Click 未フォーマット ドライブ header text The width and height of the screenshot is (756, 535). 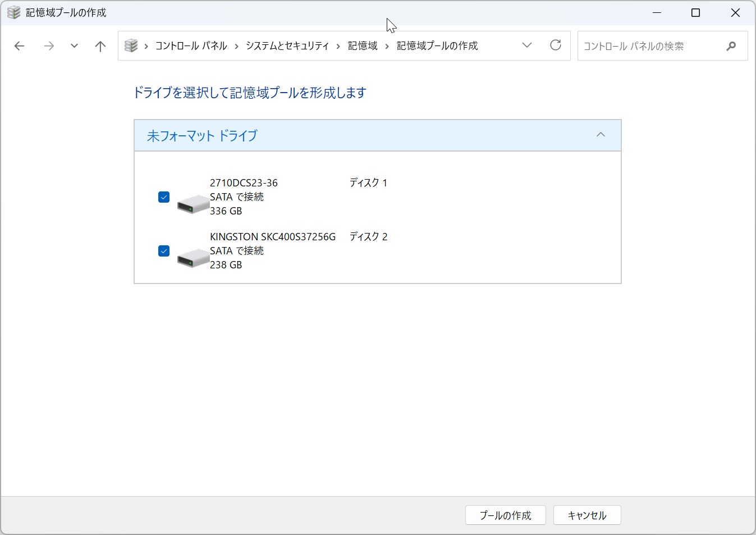202,135
